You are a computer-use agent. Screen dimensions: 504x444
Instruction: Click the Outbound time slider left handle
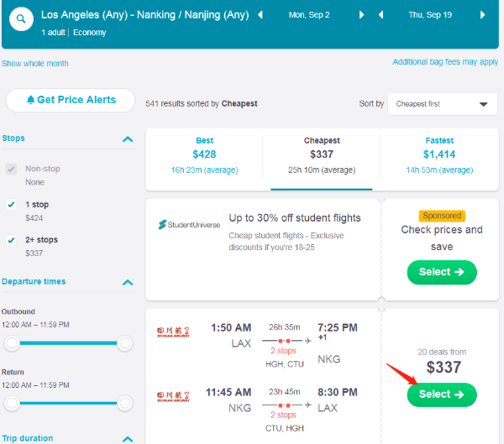click(12, 342)
